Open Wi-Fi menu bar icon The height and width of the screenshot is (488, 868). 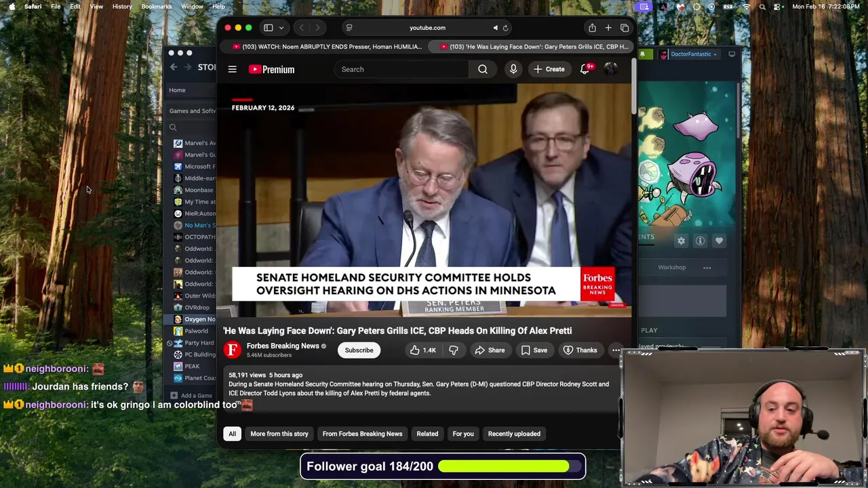point(747,7)
